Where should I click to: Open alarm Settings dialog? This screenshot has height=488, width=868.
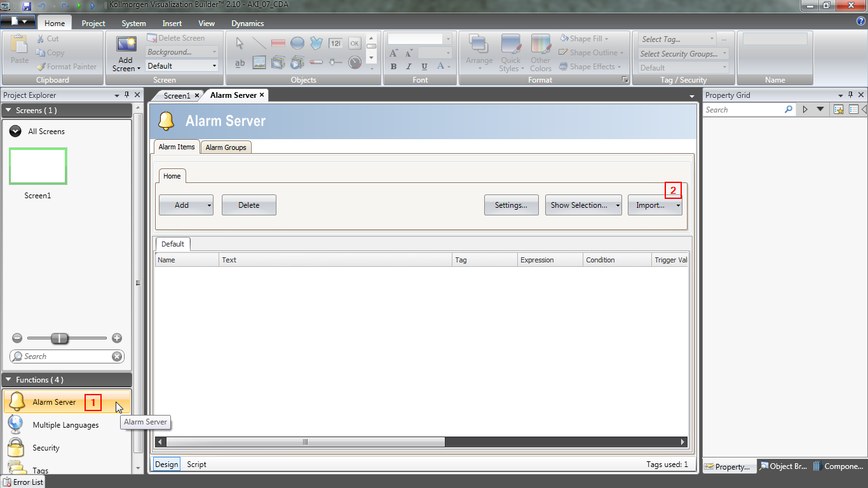tap(511, 205)
